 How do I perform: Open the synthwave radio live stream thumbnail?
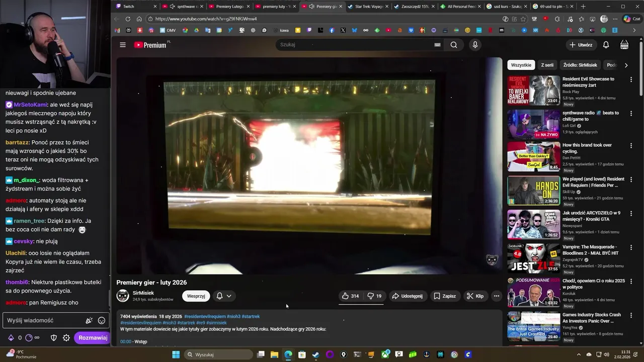(533, 124)
